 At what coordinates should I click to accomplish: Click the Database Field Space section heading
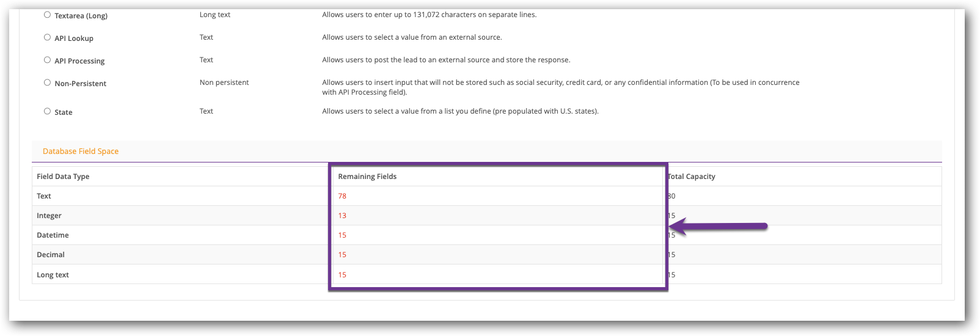point(81,152)
